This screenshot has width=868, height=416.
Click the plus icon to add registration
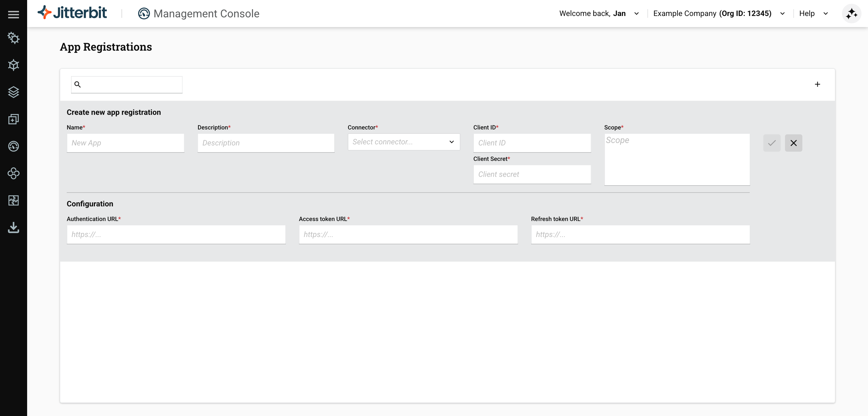817,84
